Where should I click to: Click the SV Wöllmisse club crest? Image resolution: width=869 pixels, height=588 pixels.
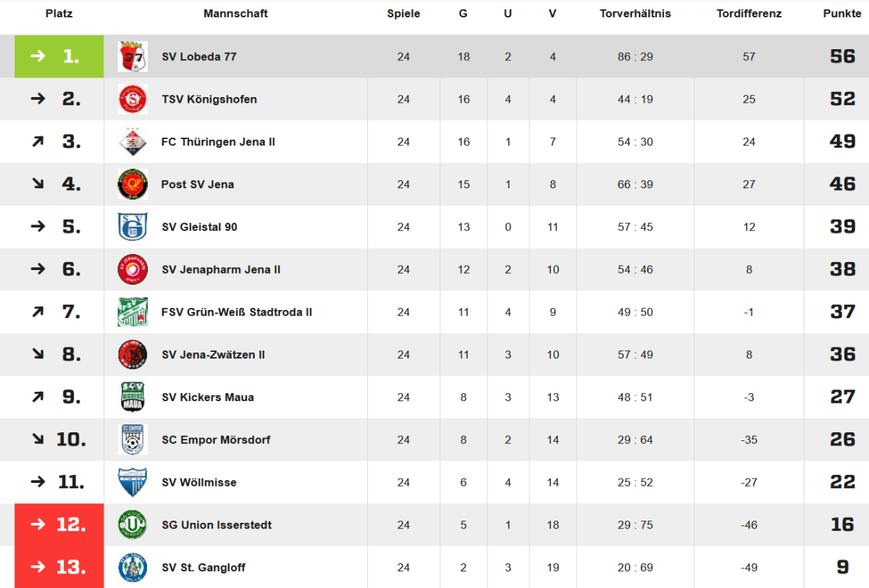[x=133, y=482]
